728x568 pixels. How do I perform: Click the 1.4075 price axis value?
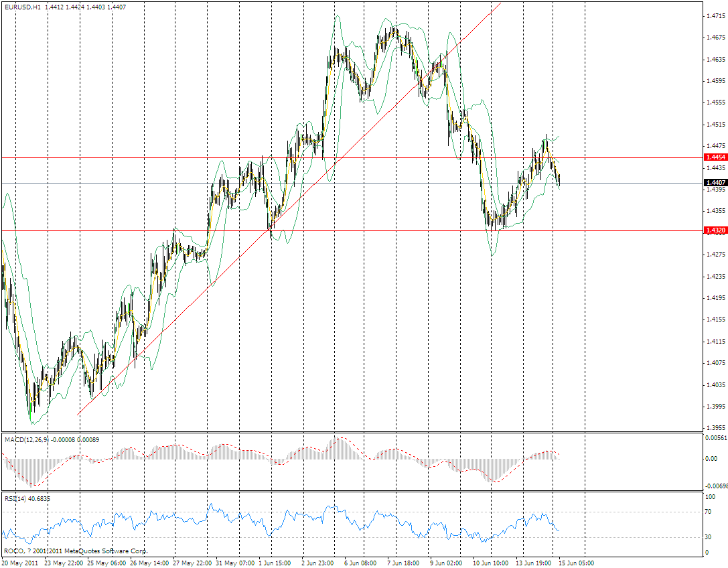click(x=715, y=363)
